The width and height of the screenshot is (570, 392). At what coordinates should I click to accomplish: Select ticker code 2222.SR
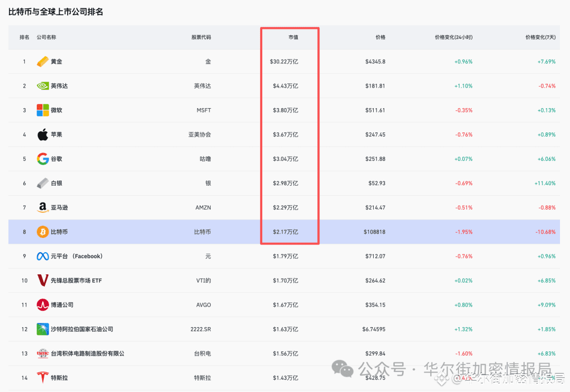pos(201,330)
